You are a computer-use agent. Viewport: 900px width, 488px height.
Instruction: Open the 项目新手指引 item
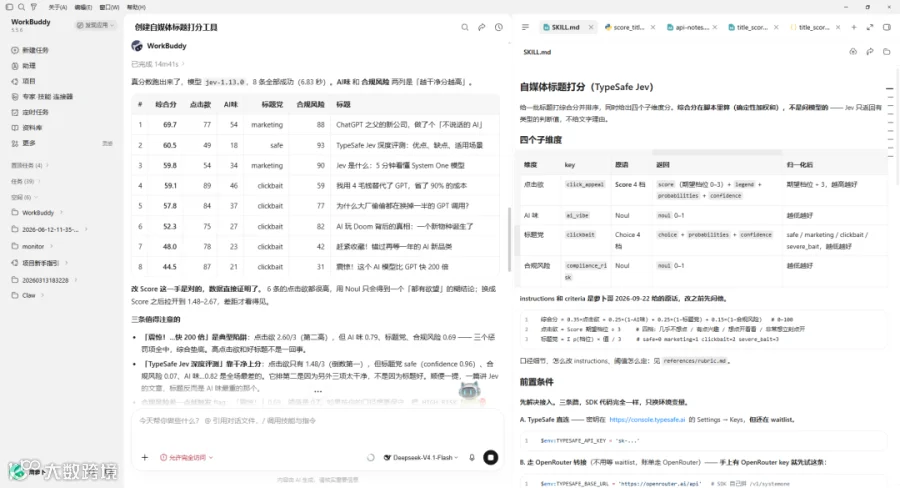40,263
